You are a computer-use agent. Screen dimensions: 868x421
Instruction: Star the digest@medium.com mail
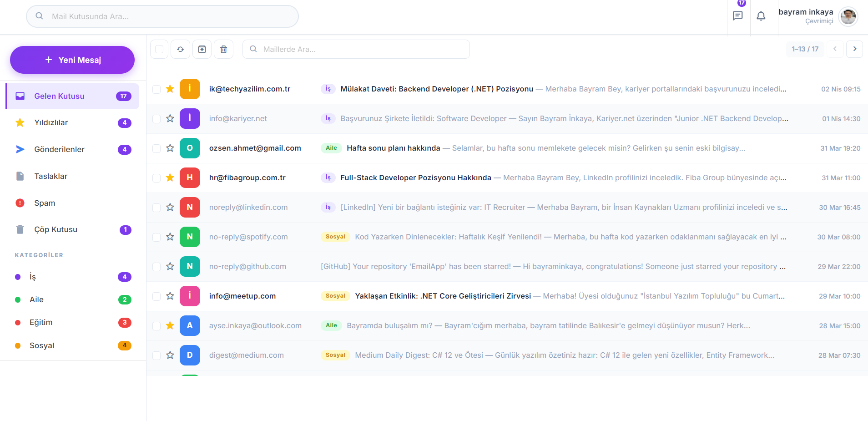[170, 355]
